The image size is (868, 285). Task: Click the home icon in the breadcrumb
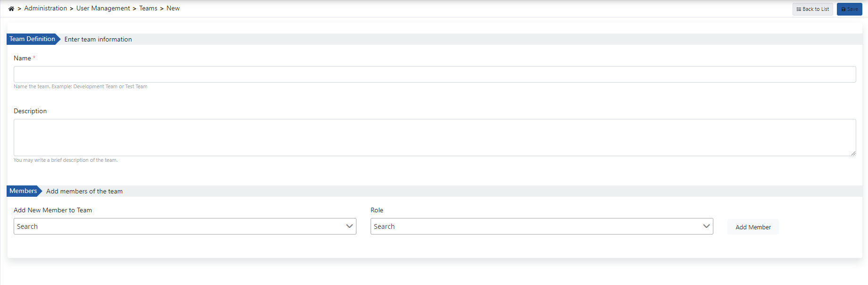coord(11,8)
